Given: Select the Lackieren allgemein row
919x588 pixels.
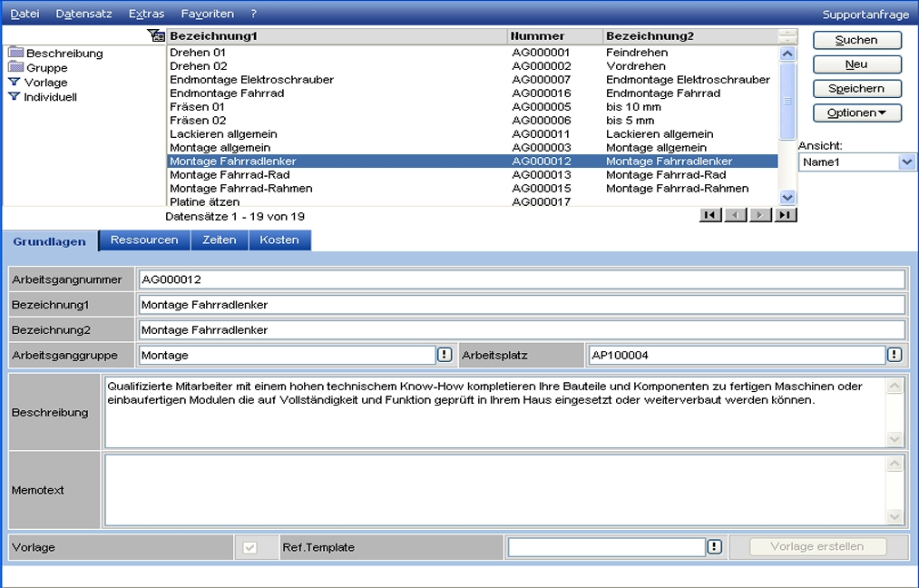Looking at the screenshot, I should (x=473, y=133).
